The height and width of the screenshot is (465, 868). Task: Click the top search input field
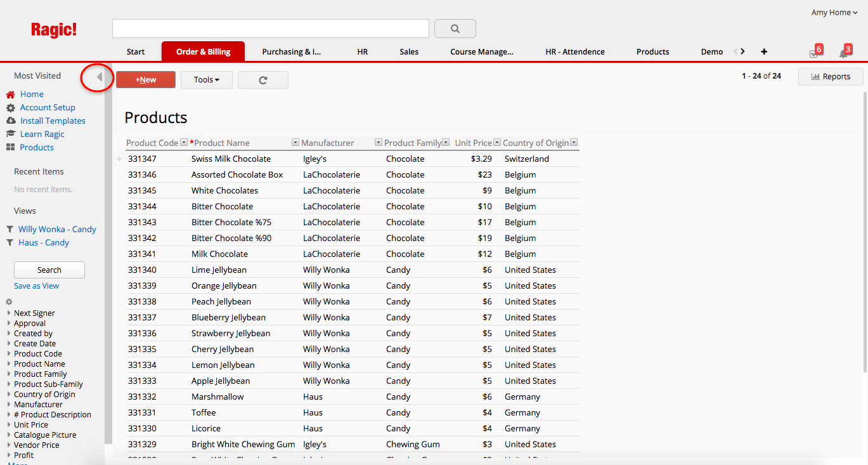pos(270,29)
